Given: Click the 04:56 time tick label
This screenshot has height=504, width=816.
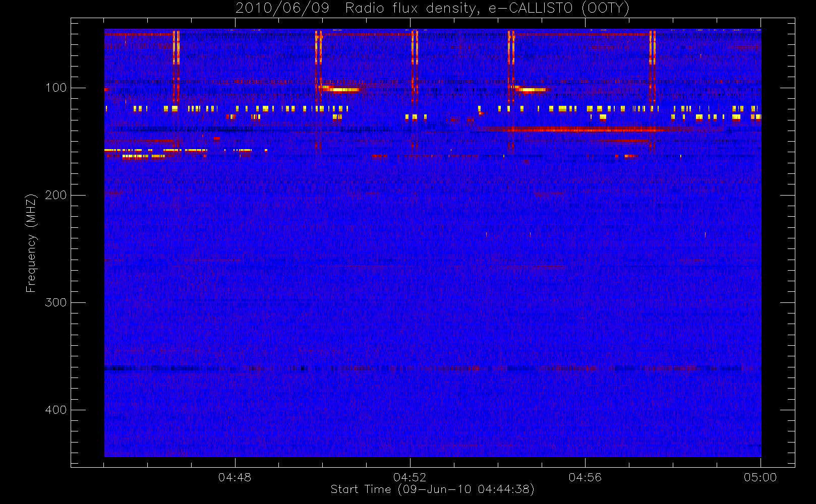Looking at the screenshot, I should [585, 477].
